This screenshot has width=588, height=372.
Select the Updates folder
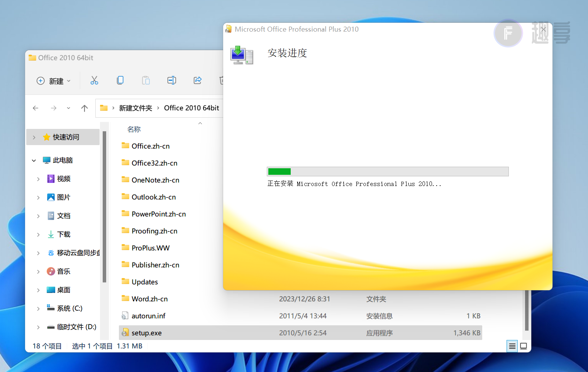click(145, 282)
